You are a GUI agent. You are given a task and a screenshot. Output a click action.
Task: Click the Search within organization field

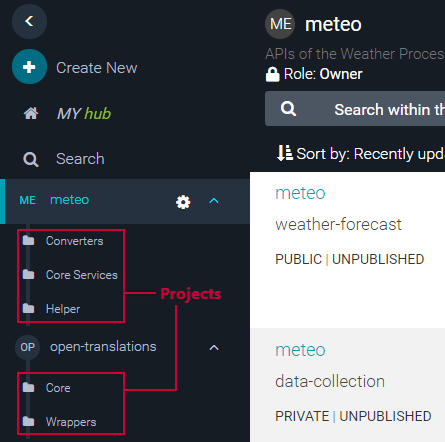tap(355, 109)
